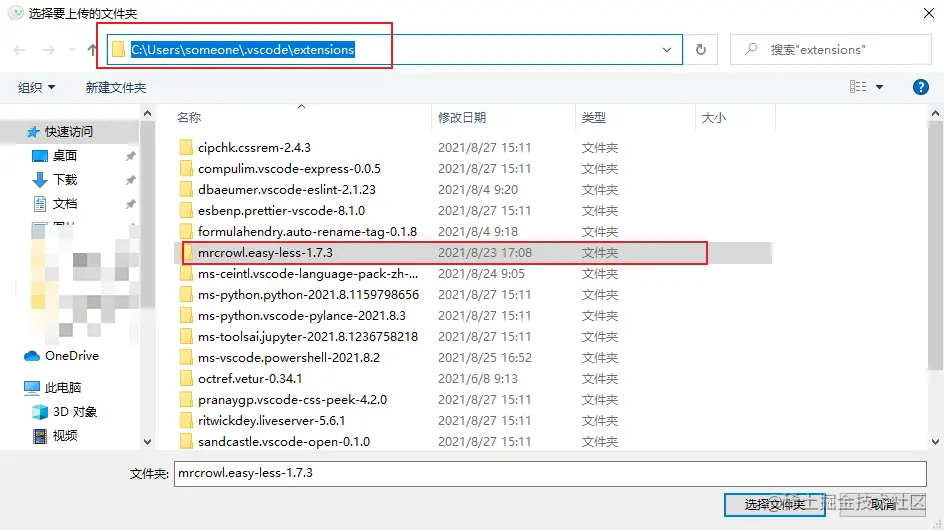Viewport: 944px width, 530px height.
Task: Select folder ritwickdey.liveserver-5.6.1
Action: click(271, 421)
